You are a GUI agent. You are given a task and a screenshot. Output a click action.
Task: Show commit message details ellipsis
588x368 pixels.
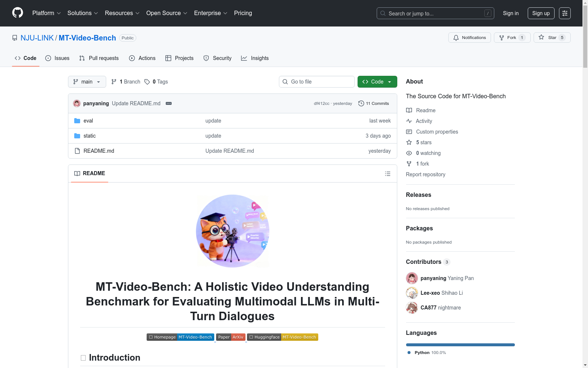[x=169, y=103]
